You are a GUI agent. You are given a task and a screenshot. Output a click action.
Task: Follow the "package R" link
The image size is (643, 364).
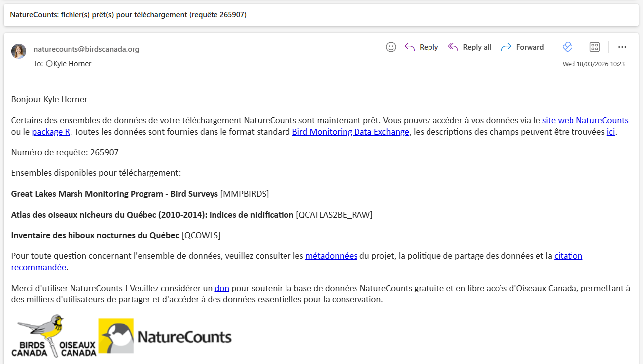pos(52,132)
